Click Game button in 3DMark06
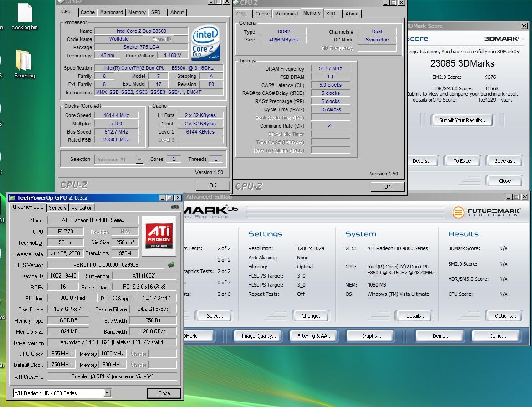This screenshot has width=532, height=407. click(x=497, y=336)
